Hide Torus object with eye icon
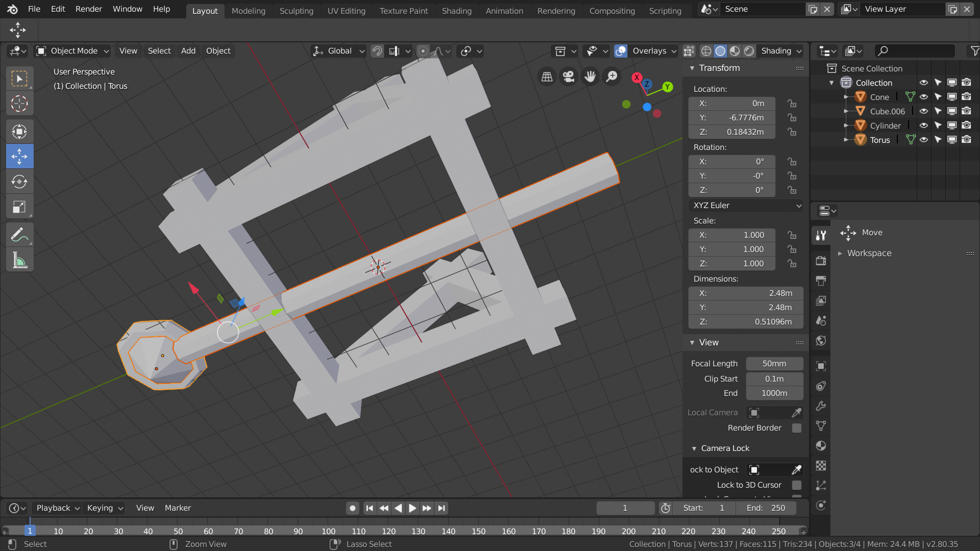The width and height of the screenshot is (980, 551). (924, 140)
